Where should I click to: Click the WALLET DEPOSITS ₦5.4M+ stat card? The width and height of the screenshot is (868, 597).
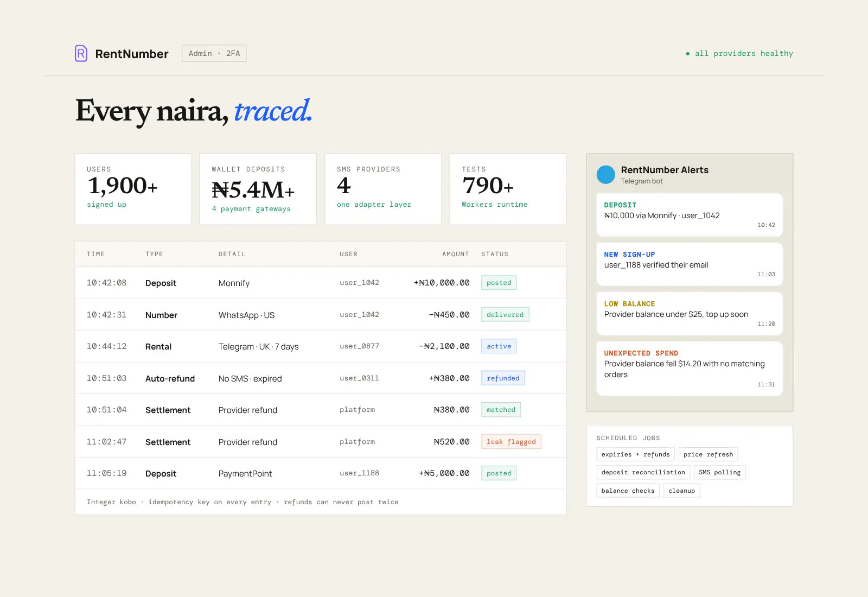pos(258,189)
